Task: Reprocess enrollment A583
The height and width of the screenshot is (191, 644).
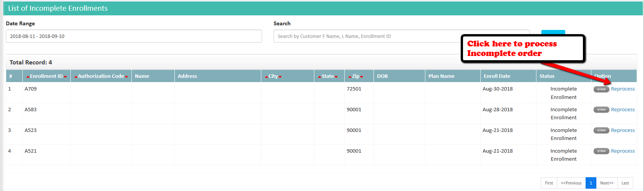Action: tap(623, 110)
